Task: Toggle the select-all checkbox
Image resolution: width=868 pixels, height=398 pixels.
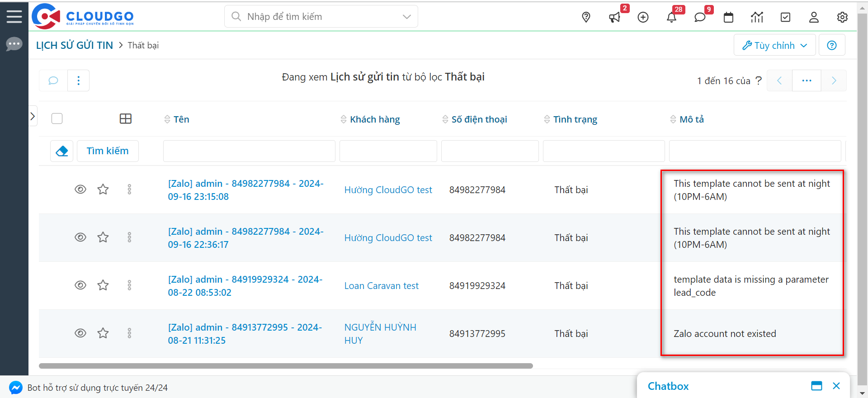Action: coord(57,118)
